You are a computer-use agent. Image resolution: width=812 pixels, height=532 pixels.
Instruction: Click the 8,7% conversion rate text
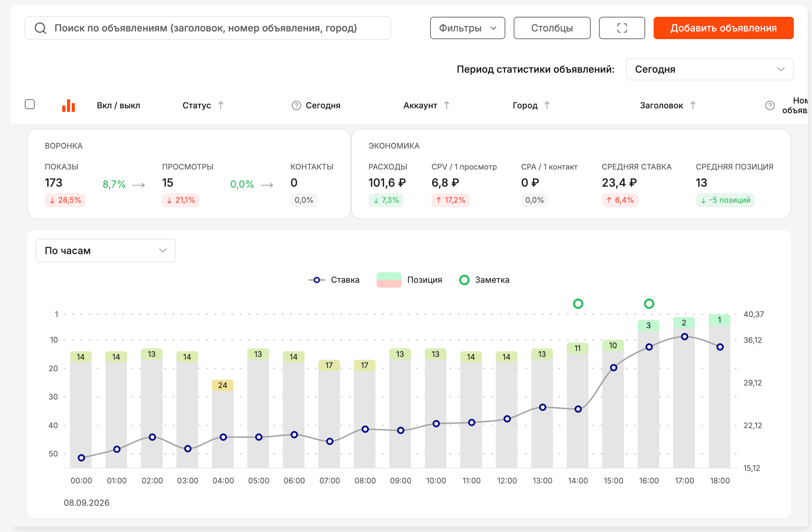click(x=114, y=184)
